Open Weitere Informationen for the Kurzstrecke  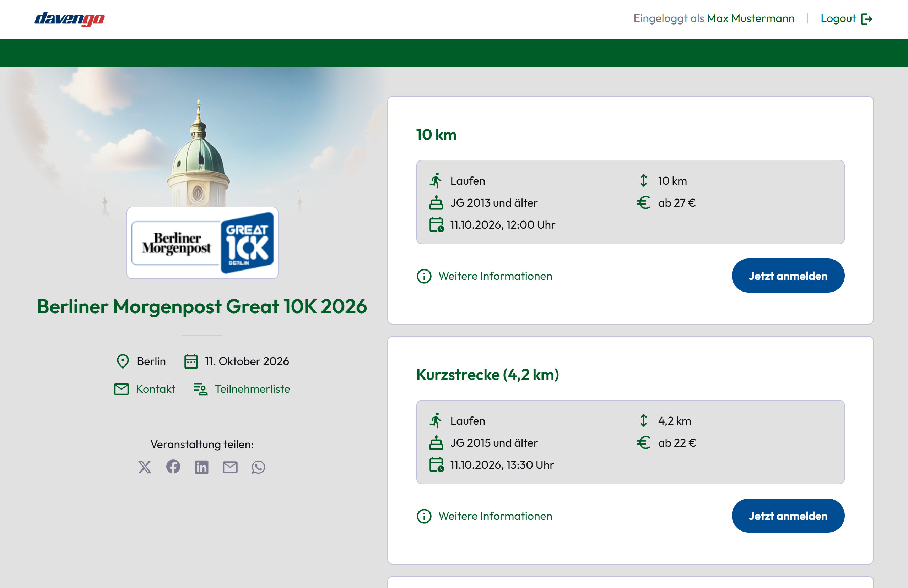495,516
